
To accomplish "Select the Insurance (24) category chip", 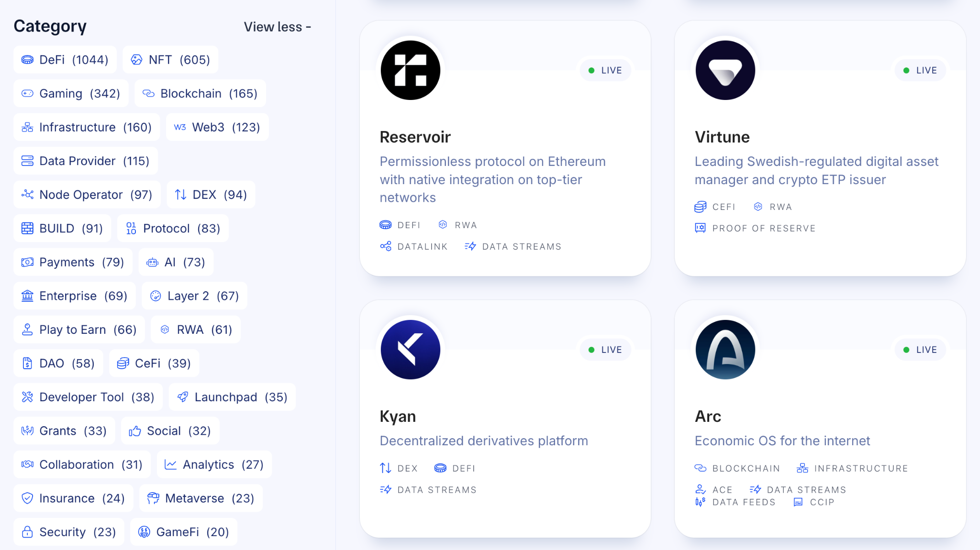I will pyautogui.click(x=73, y=498).
